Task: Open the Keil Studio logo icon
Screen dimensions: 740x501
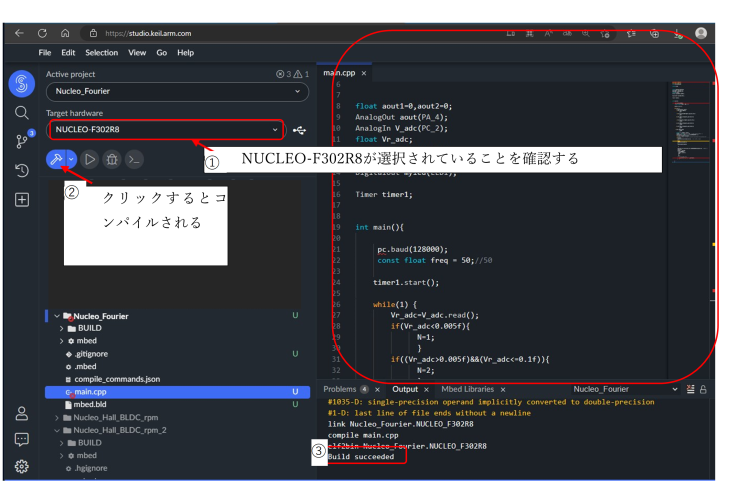Action: pos(22,84)
